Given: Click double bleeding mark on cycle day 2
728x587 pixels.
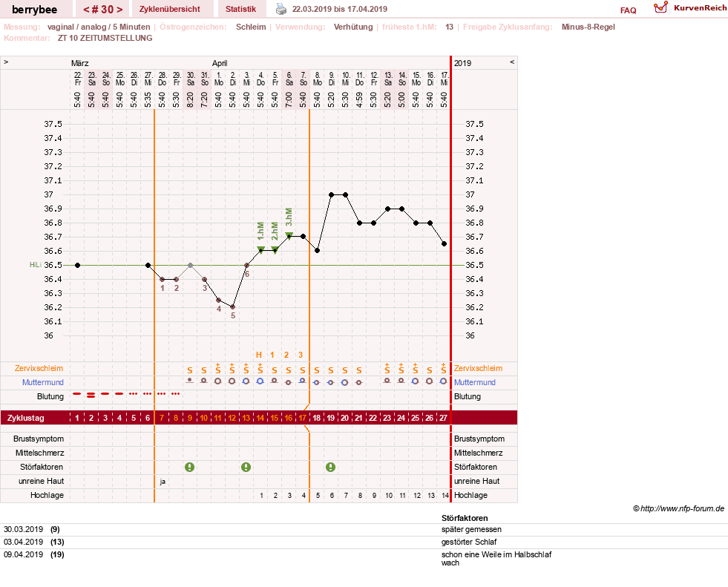Looking at the screenshot, I should click(91, 395).
